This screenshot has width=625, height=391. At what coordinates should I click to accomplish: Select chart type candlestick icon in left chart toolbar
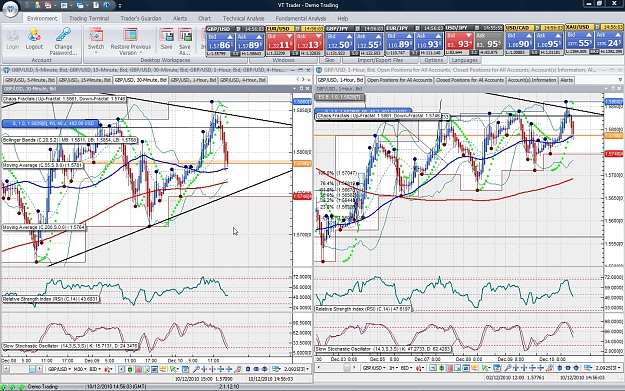[x=108, y=369]
